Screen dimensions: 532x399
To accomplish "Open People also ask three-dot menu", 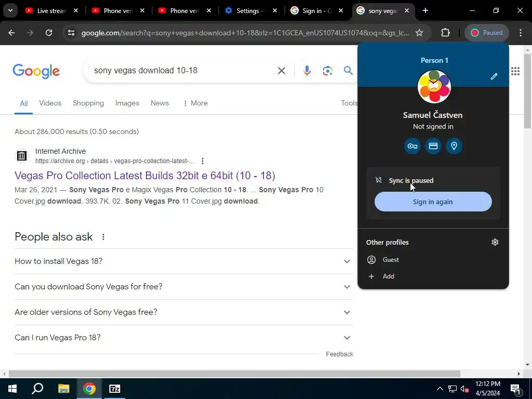I will click(x=103, y=237).
